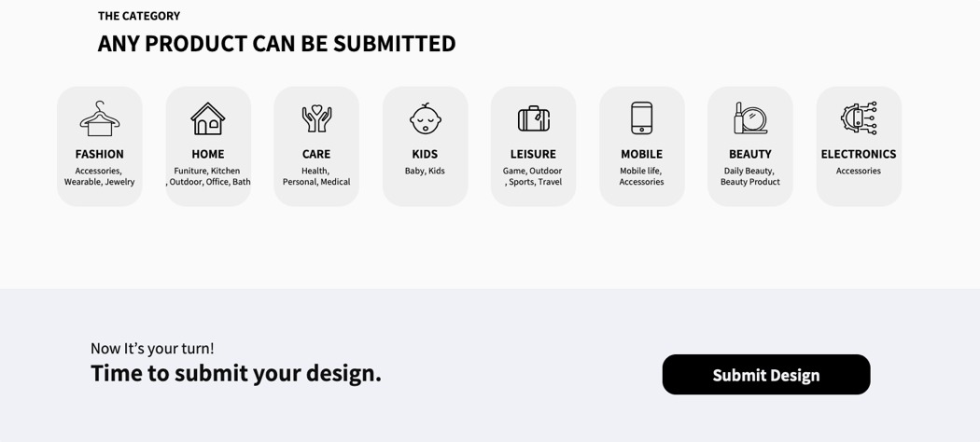Screen dimensions: 980x442
Task: Select the HOME category title
Action: click(x=208, y=154)
